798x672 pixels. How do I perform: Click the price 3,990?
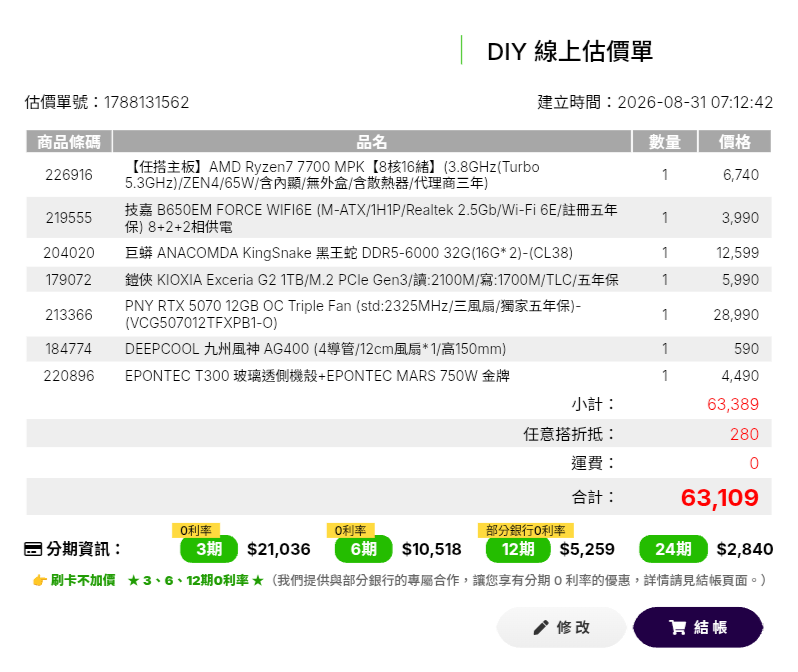click(740, 218)
